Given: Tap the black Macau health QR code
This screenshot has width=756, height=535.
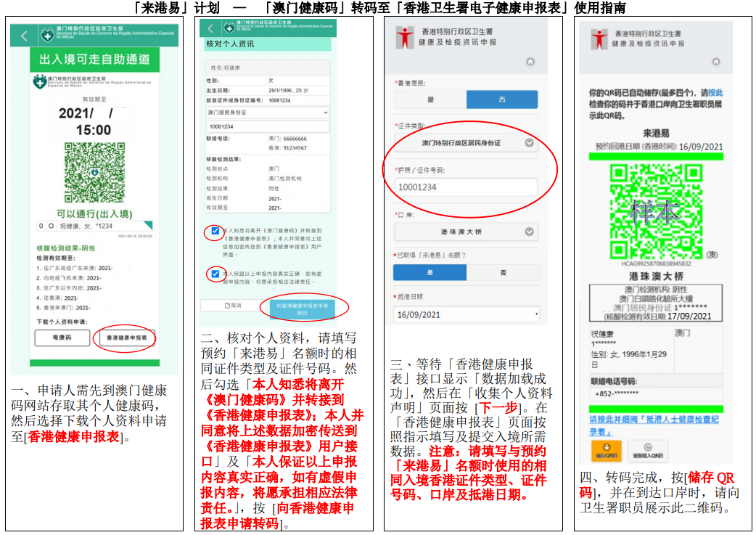Looking at the screenshot, I should (95, 172).
